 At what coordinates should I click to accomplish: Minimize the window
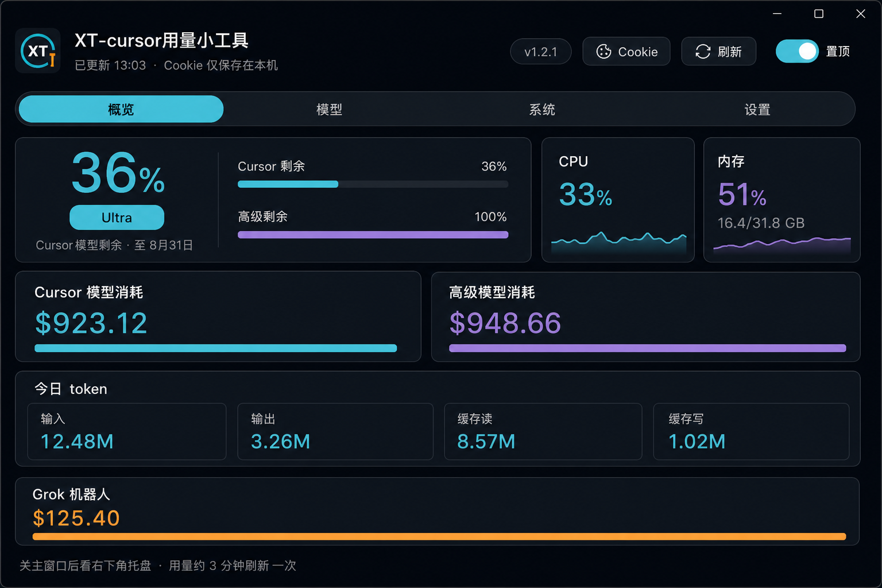pyautogui.click(x=777, y=14)
